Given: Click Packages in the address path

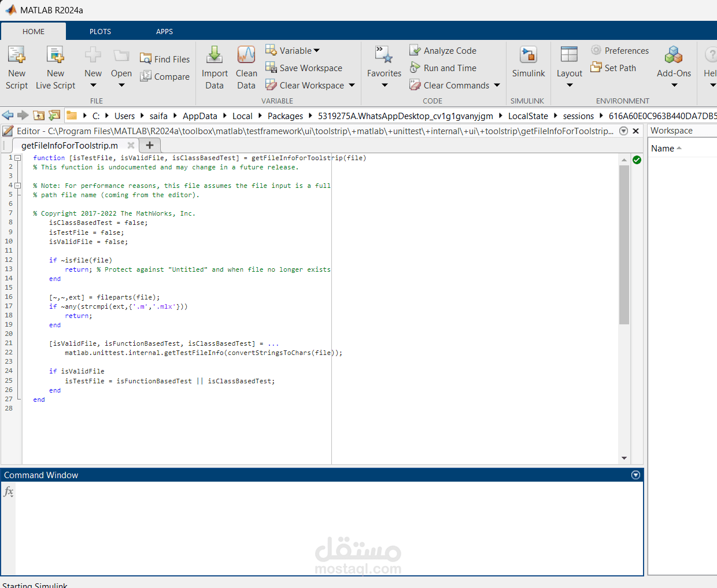Looking at the screenshot, I should [x=285, y=116].
